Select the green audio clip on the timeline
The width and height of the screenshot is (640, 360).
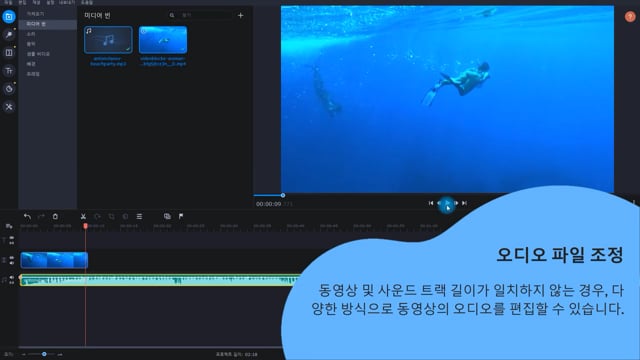pos(160,280)
